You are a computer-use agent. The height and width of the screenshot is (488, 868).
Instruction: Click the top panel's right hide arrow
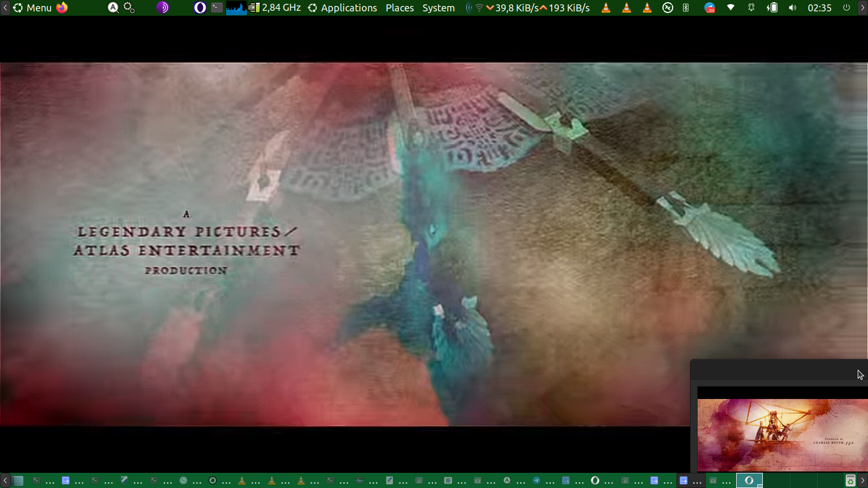click(863, 8)
